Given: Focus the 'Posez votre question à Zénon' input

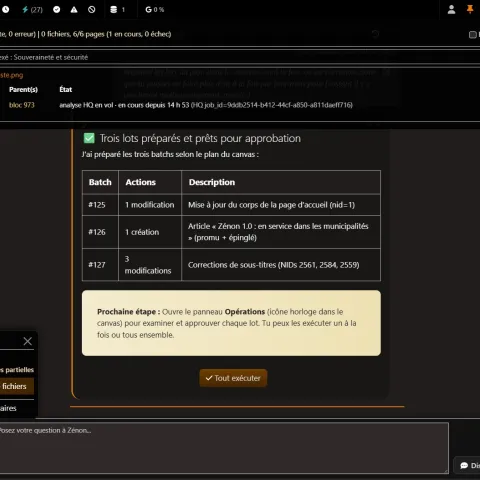Looking at the screenshot, I should point(224,448).
